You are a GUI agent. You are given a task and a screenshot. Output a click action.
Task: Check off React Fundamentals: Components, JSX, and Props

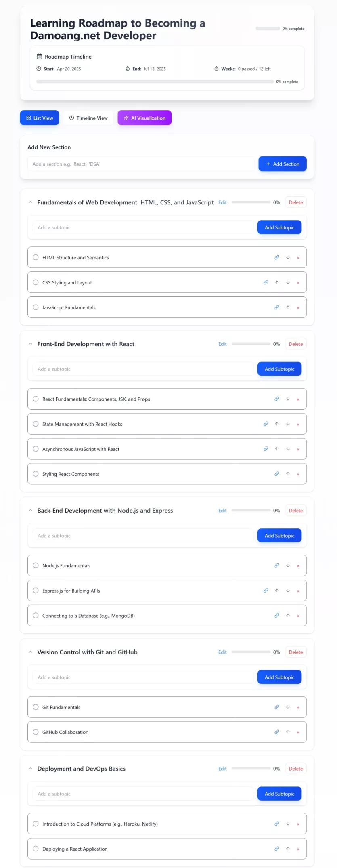pyautogui.click(x=36, y=399)
